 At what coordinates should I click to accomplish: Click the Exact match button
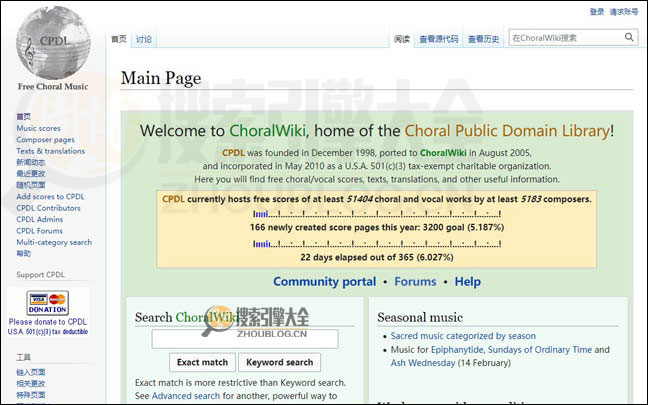202,362
